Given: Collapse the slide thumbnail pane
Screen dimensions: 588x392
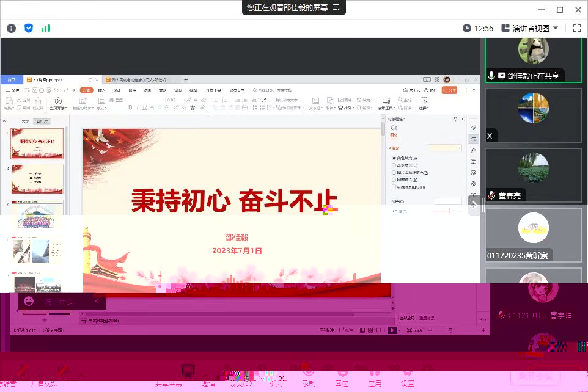Looking at the screenshot, I should [x=5, y=121].
